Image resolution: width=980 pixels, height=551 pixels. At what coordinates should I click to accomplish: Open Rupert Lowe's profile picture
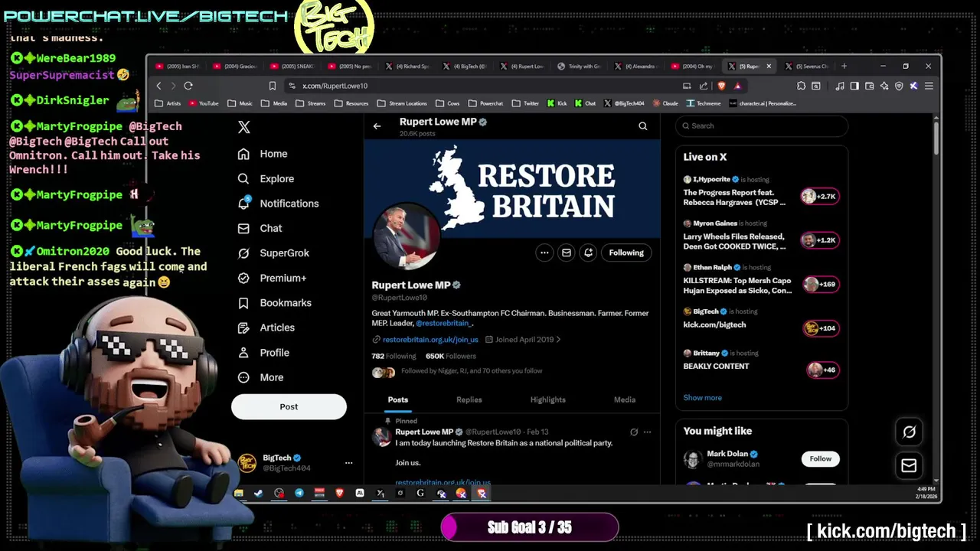click(x=406, y=237)
